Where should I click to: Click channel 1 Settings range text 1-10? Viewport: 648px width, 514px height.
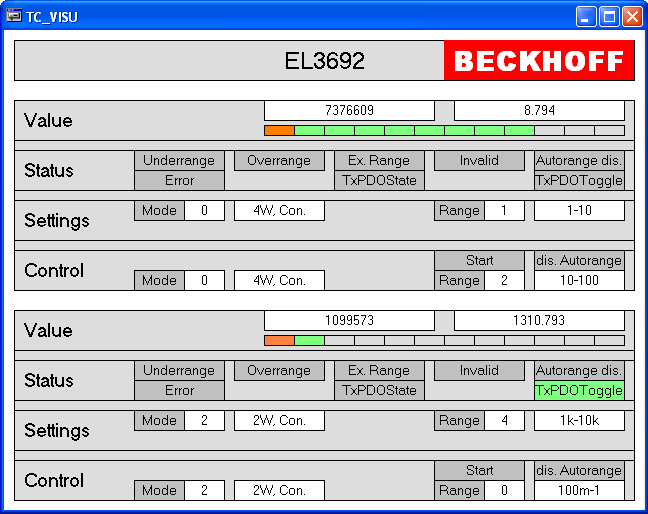tap(579, 211)
